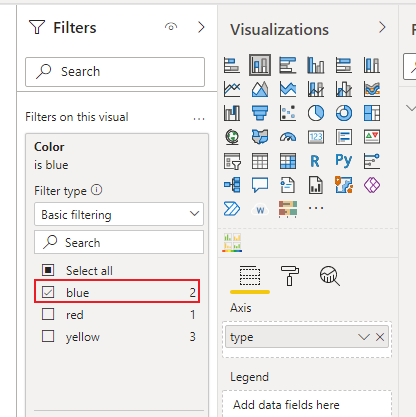
Task: Insert a matrix visual
Action: coord(288,161)
